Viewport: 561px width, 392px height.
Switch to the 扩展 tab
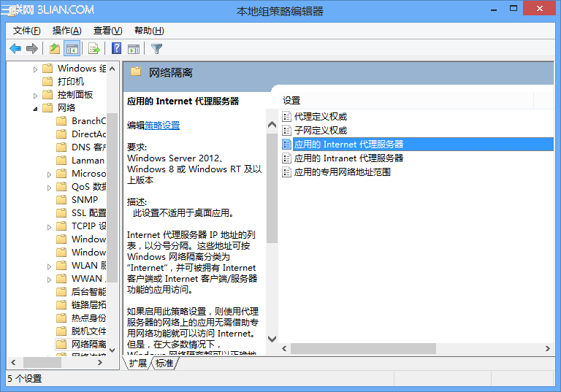point(138,363)
